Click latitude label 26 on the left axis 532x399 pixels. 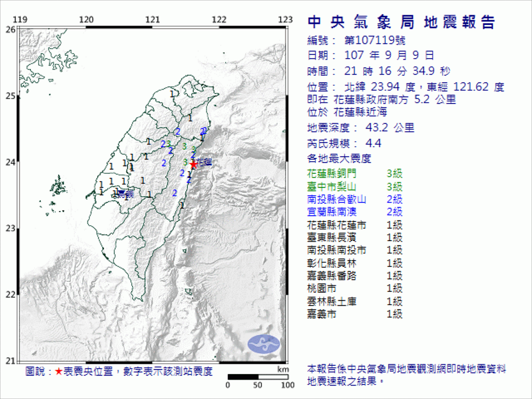[x=11, y=29]
